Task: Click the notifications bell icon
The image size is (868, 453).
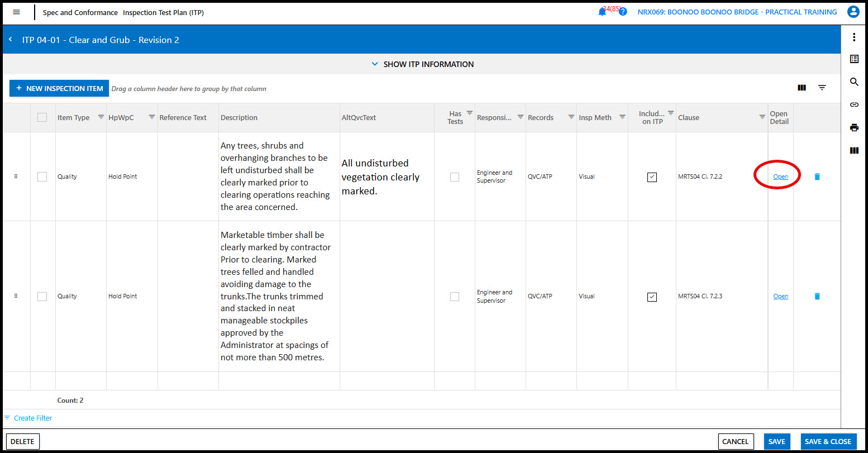Action: click(x=602, y=12)
